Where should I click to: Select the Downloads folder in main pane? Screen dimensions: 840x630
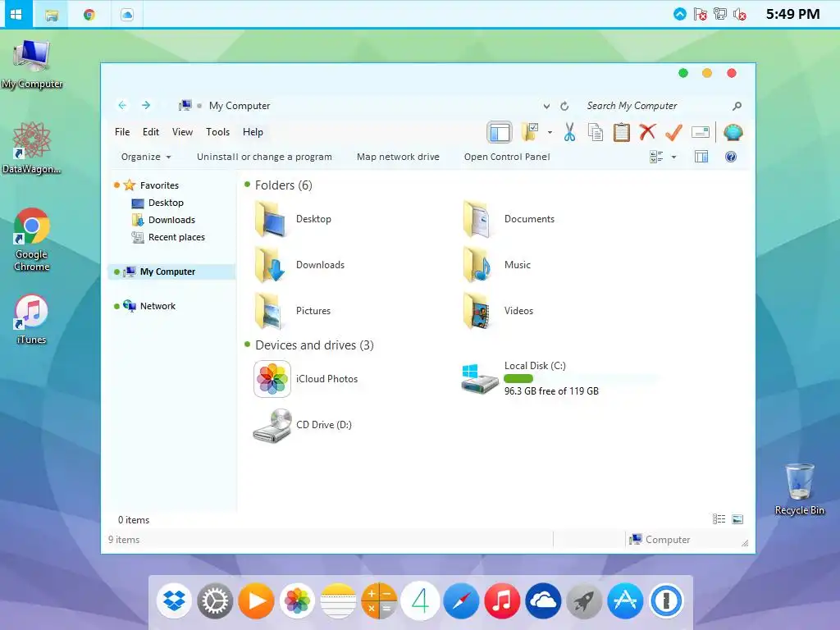[x=299, y=265]
